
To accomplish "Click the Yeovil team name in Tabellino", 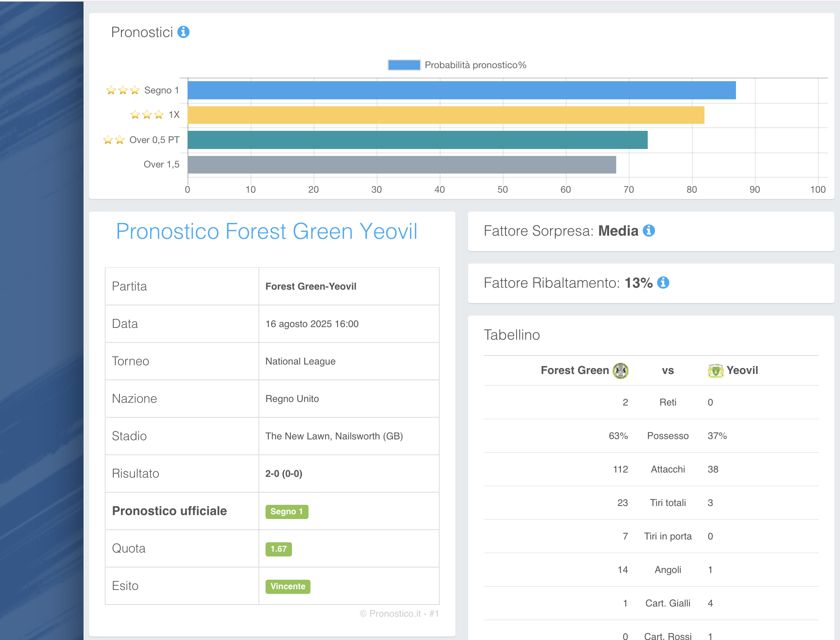I will click(x=742, y=370).
